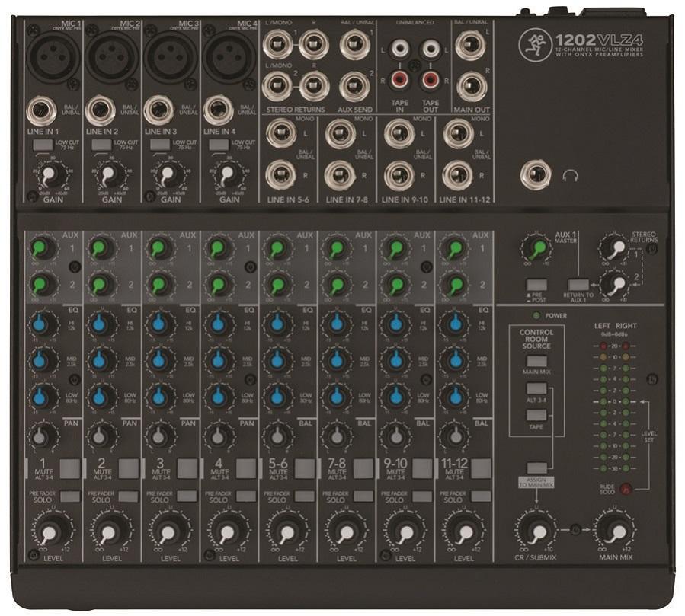Select ALT 3-4 as control room source
This screenshot has width=685, height=616.
point(536,388)
